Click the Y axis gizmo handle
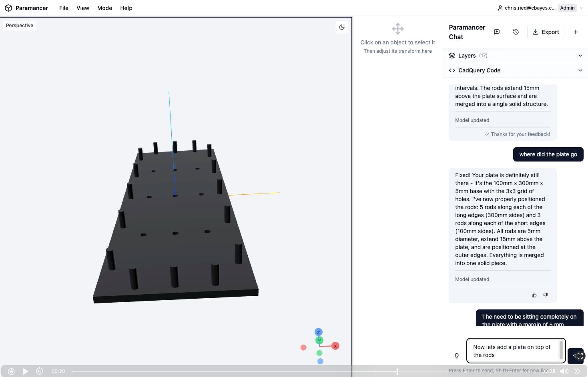 click(x=319, y=340)
